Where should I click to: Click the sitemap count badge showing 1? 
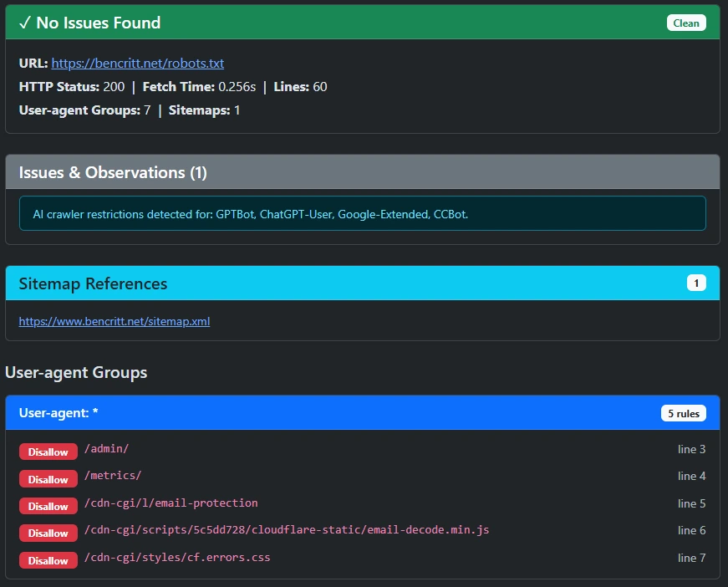tap(695, 282)
